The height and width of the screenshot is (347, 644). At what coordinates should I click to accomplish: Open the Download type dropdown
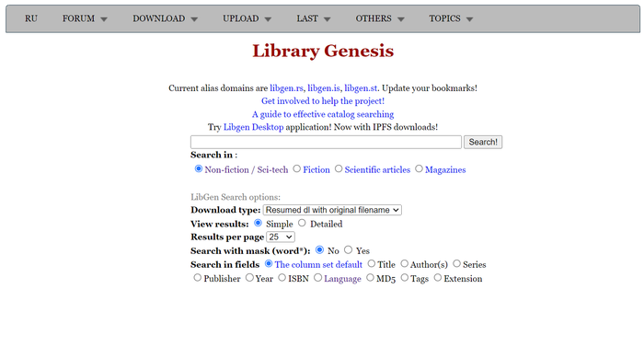pyautogui.click(x=332, y=210)
